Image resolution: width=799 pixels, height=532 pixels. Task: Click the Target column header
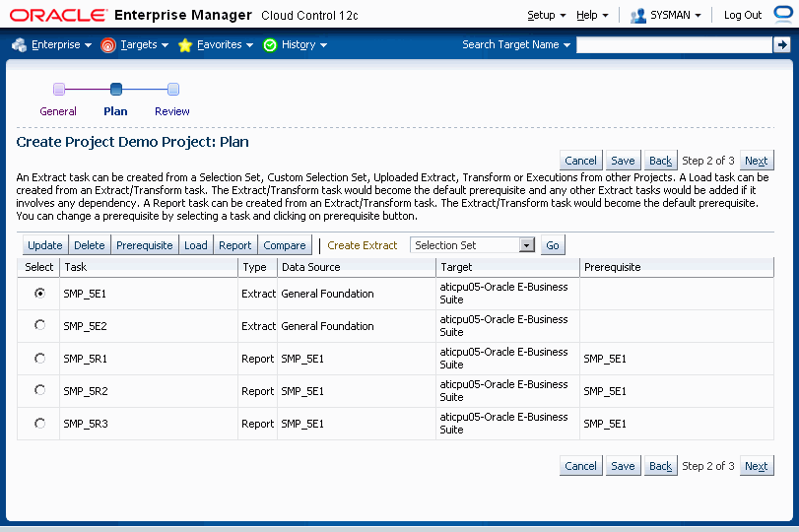point(507,267)
